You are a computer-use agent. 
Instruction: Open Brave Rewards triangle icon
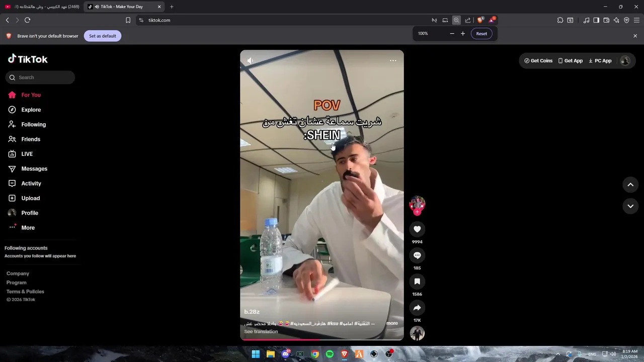pos(492,20)
